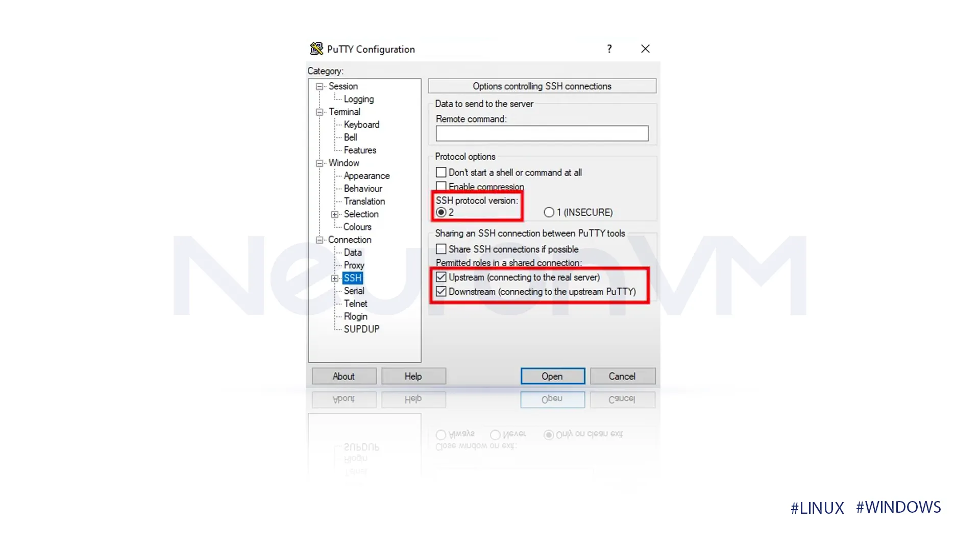This screenshot has height=551, width=980.
Task: Click the Open button to connect
Action: (552, 375)
